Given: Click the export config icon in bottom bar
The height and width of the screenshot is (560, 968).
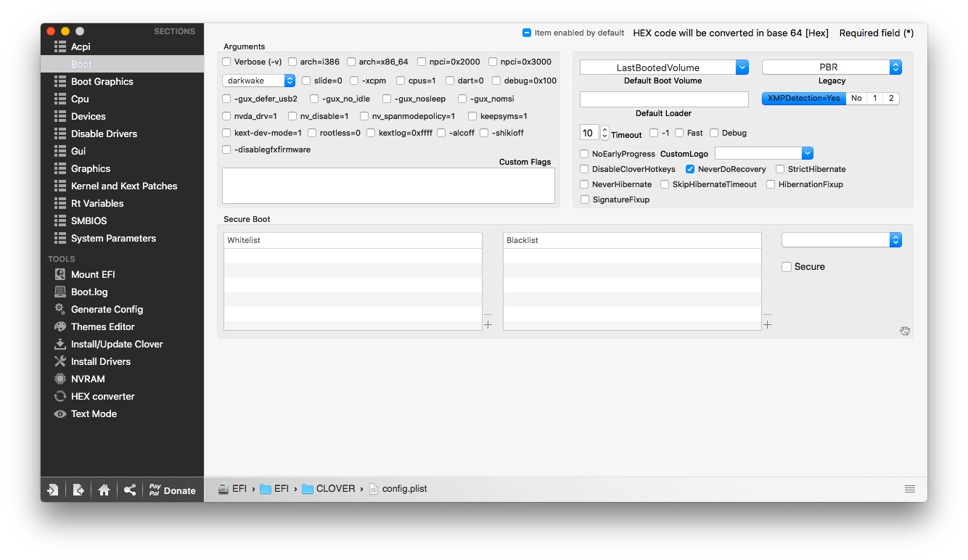Looking at the screenshot, I should pyautogui.click(x=78, y=490).
